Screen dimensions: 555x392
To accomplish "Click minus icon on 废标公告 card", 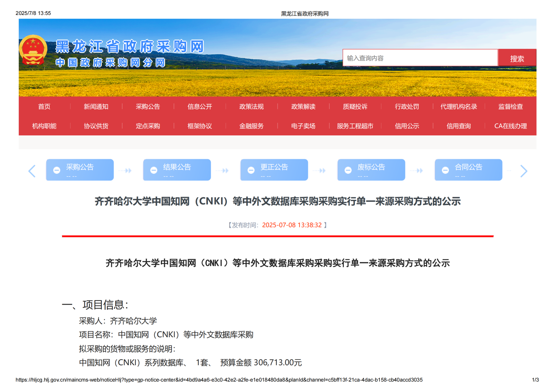I will tap(348, 170).
